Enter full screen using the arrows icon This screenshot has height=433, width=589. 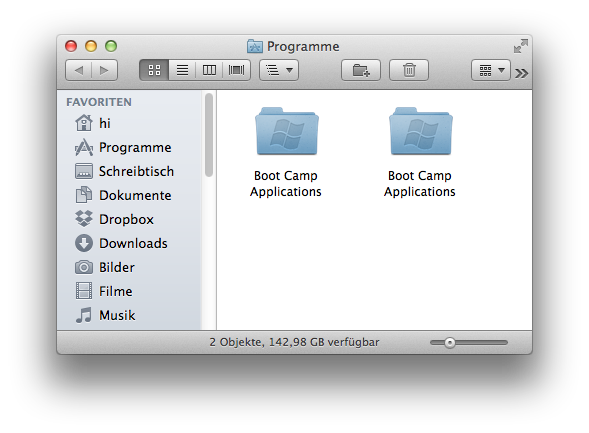pos(521,46)
